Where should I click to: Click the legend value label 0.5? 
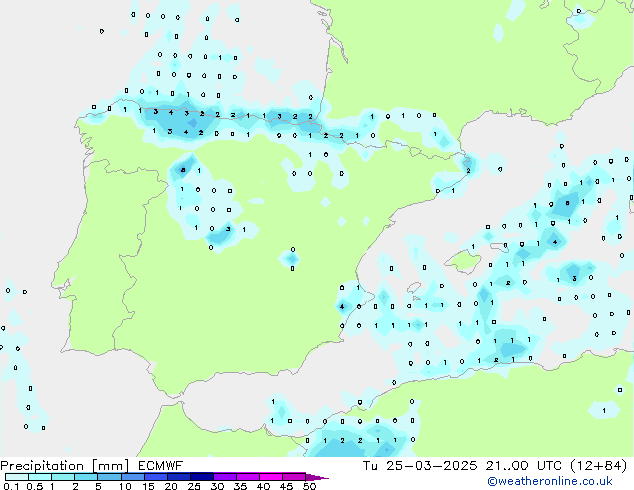tap(35, 486)
